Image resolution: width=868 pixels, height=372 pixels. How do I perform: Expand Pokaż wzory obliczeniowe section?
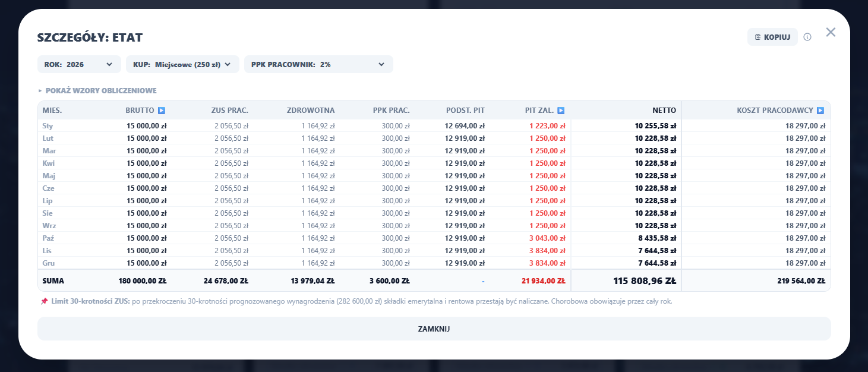coord(97,91)
